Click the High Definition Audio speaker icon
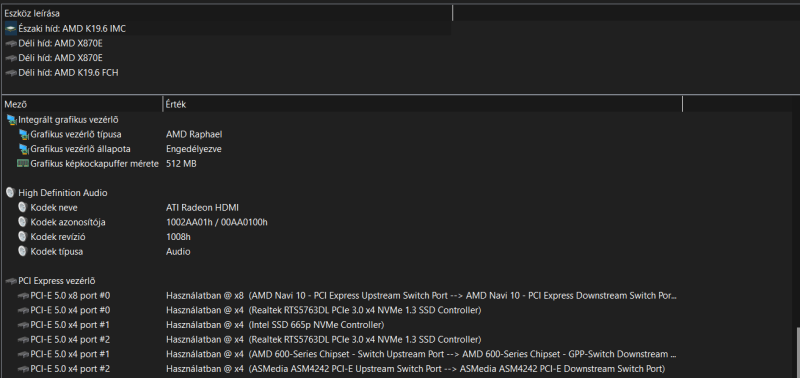 coord(10,193)
